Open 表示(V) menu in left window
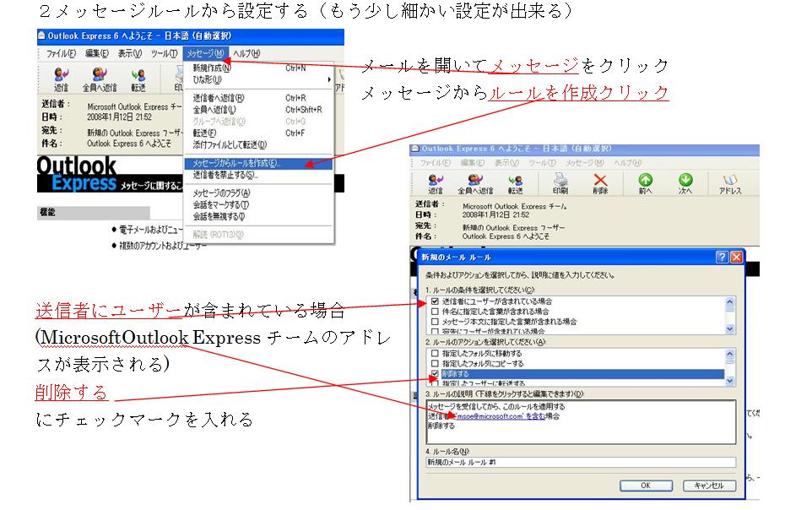The image size is (812, 510). (x=129, y=53)
